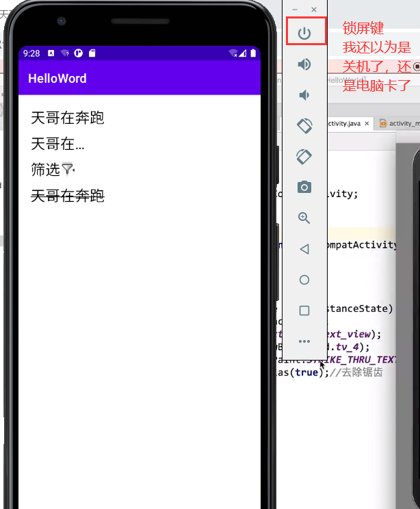Open extended controls via three dots icon
This screenshot has width=420, height=509.
[304, 341]
